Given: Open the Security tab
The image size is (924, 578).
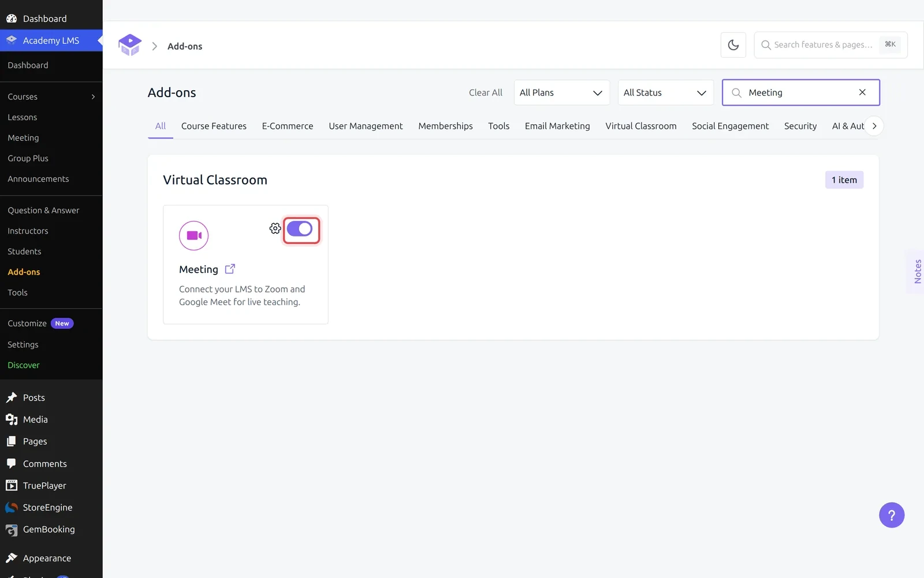Looking at the screenshot, I should pyautogui.click(x=800, y=126).
